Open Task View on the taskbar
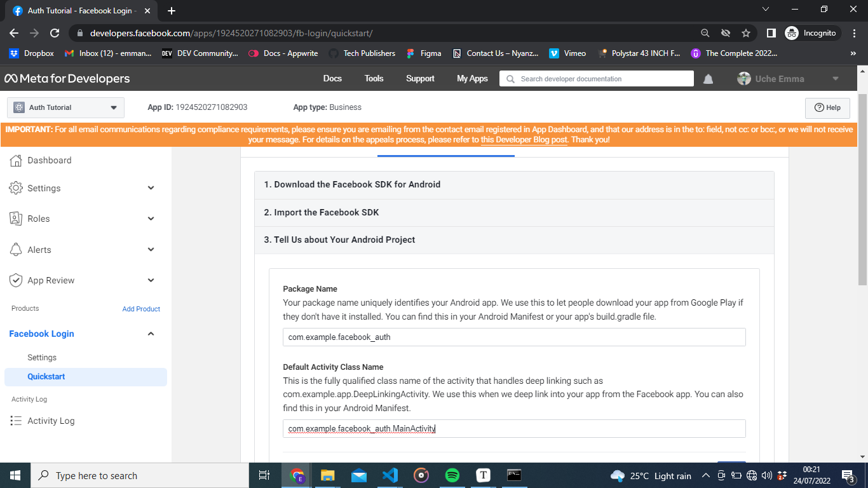The image size is (868, 488). (264, 475)
